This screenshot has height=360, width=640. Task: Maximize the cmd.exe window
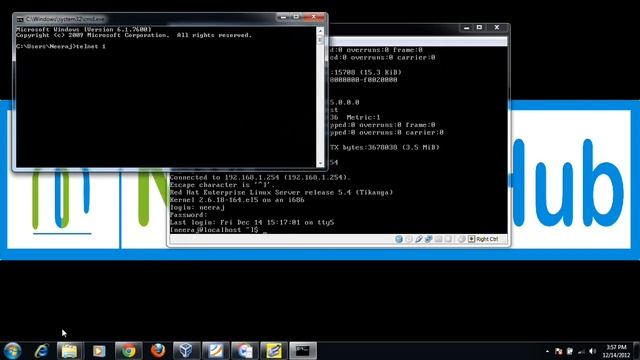[297, 17]
